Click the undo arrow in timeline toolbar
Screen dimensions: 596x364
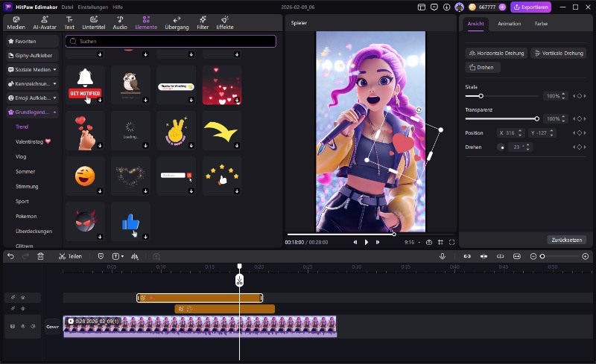(10, 256)
